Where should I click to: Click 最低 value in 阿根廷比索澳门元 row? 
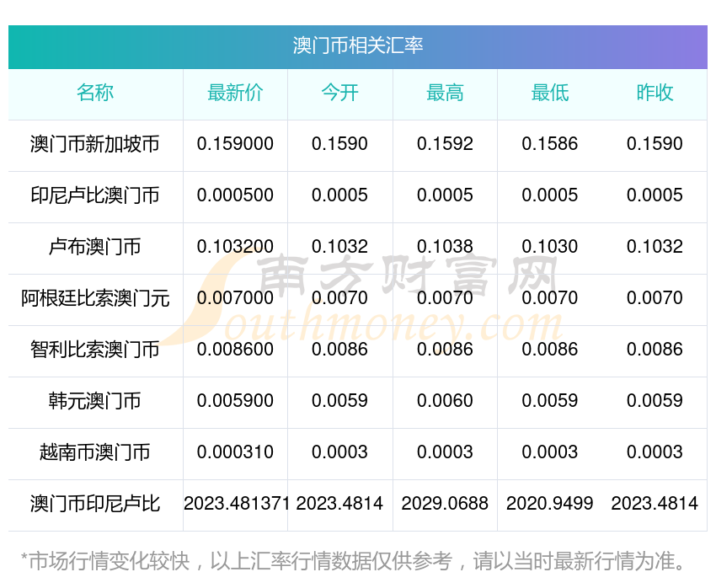pos(550,298)
